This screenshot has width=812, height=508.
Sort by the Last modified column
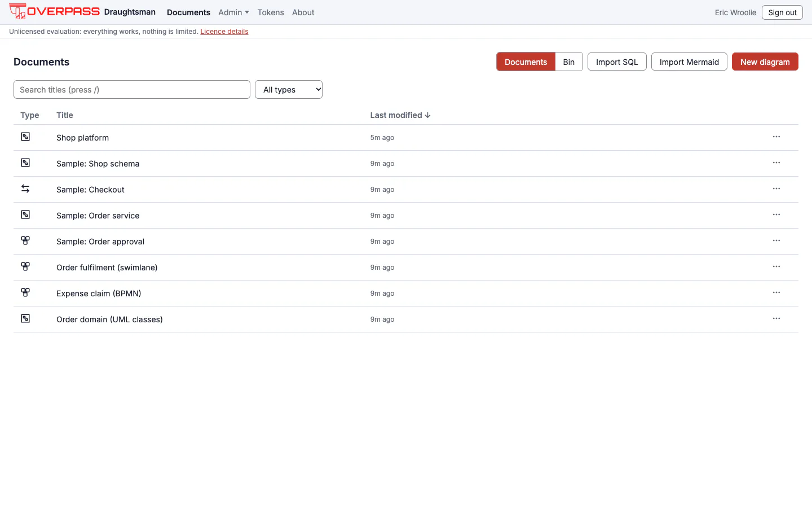[400, 115]
